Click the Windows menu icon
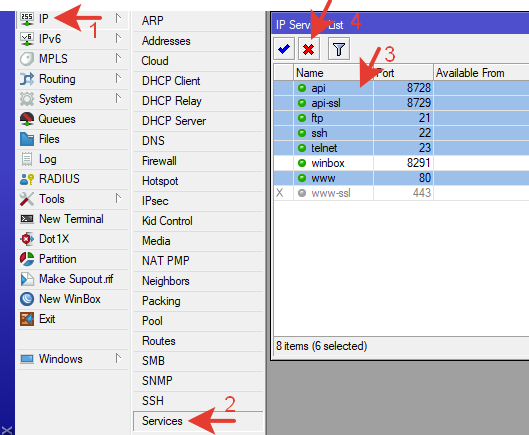The height and width of the screenshot is (435, 529). coord(27,359)
